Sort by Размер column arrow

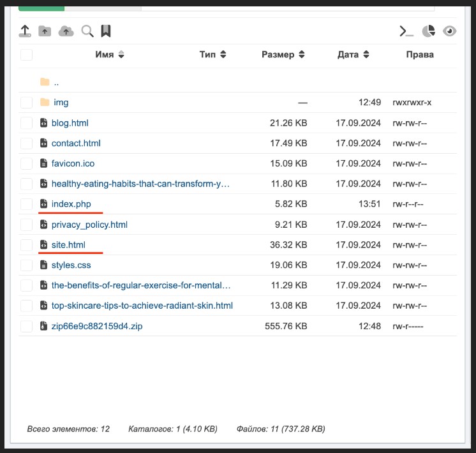click(302, 55)
